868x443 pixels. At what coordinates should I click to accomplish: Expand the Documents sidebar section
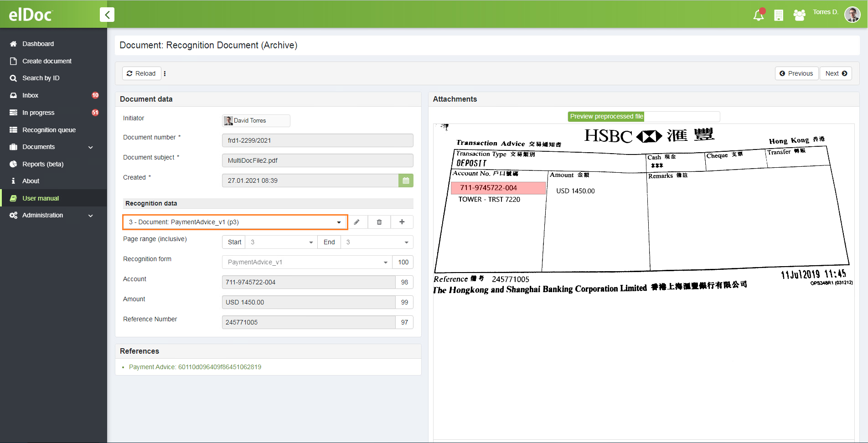[x=38, y=147]
